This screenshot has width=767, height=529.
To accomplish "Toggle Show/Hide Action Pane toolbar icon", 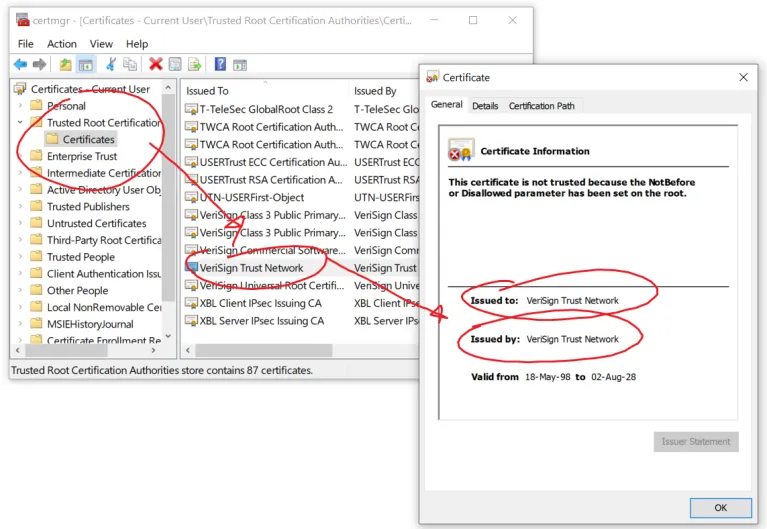I will coord(240,65).
